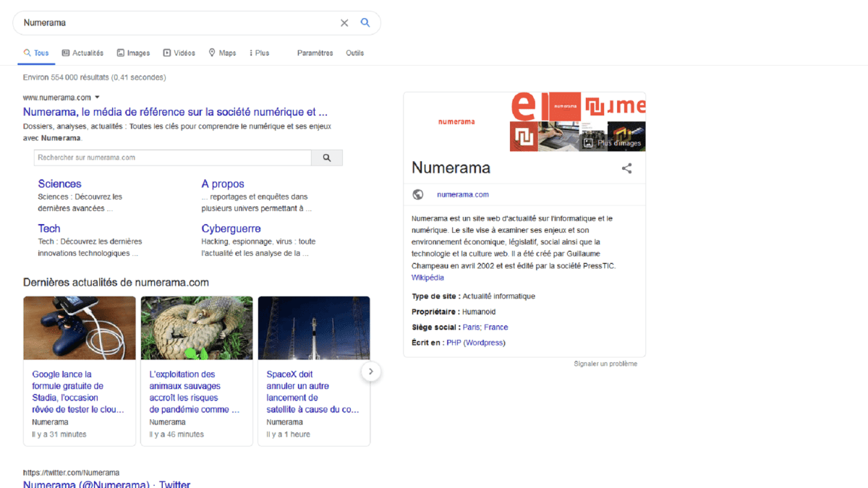Open the dropdown arrow beside www.numerama.com
868x488 pixels.
click(98, 98)
